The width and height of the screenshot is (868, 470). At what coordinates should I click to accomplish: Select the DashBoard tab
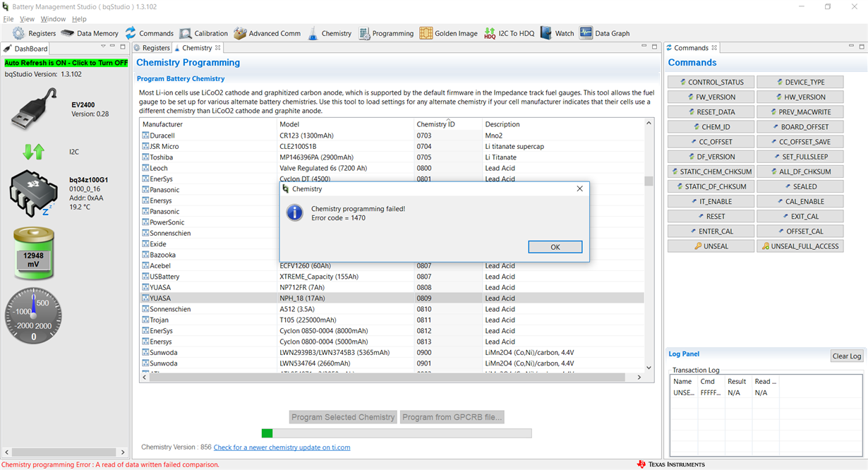coord(26,49)
